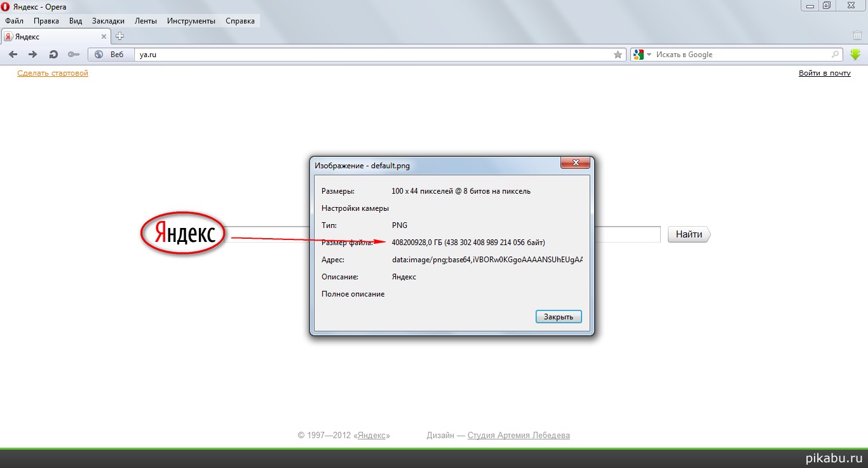Open the search engine dropdown next to Google icon
The width and height of the screenshot is (868, 468).
(649, 55)
